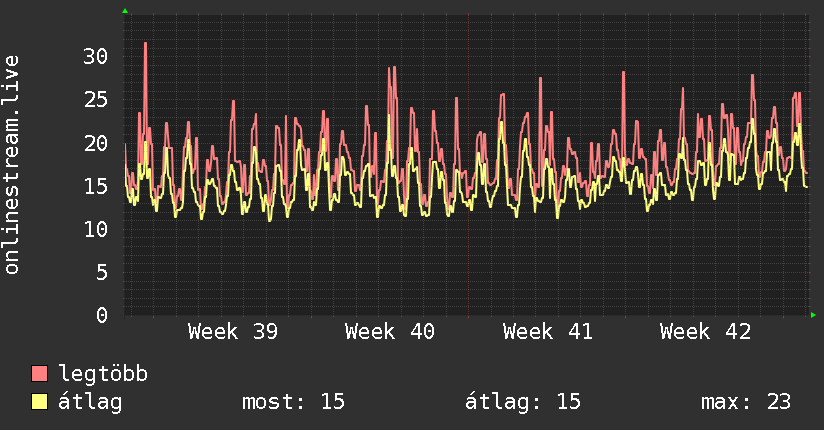Viewport: 824px width, 430px height.
Task: Click the 25 y-axis tick label
Action: [x=96, y=99]
